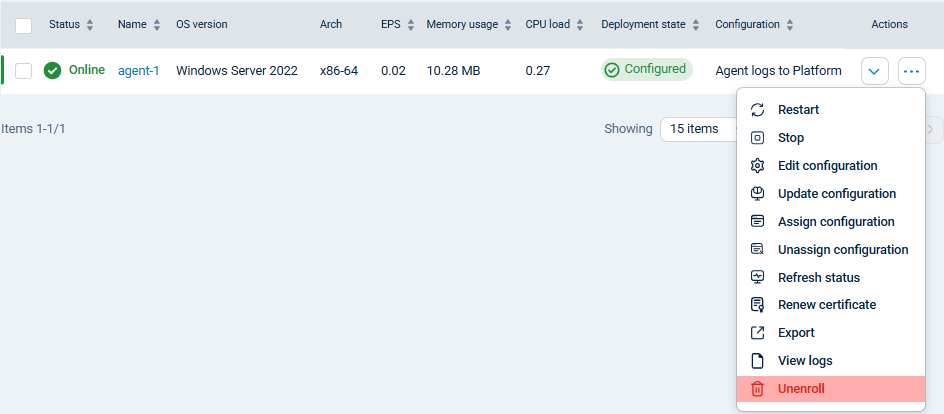This screenshot has width=944, height=414.
Task: Click the Unenroll trash icon
Action: pos(757,389)
